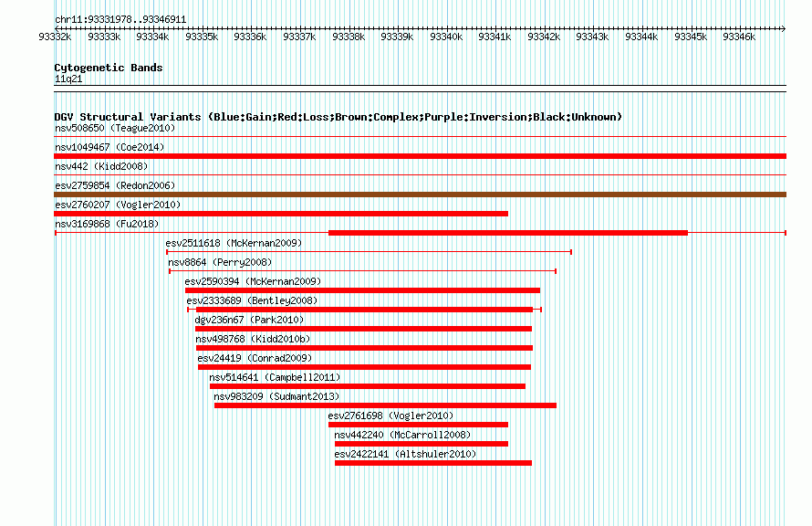This screenshot has width=812, height=526.
Task: Click the 93342k ruler position
Action: (x=544, y=37)
